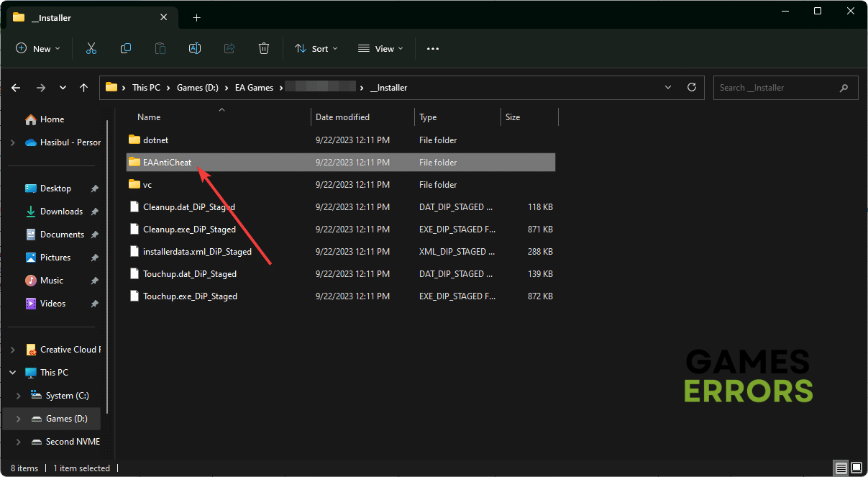Open Downloads in the navigation pane
The height and width of the screenshot is (477, 868).
[x=61, y=212]
